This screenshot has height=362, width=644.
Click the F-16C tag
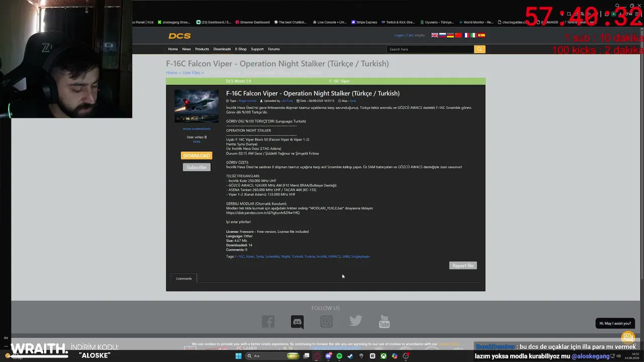[239, 256]
